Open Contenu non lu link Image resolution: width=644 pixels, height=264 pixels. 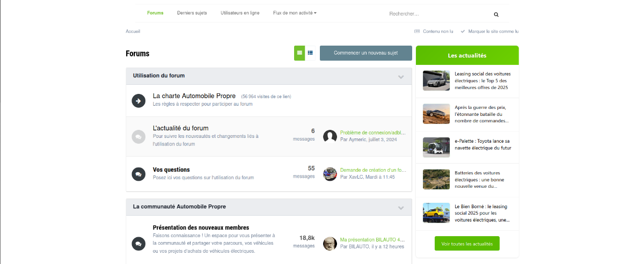pos(438,31)
